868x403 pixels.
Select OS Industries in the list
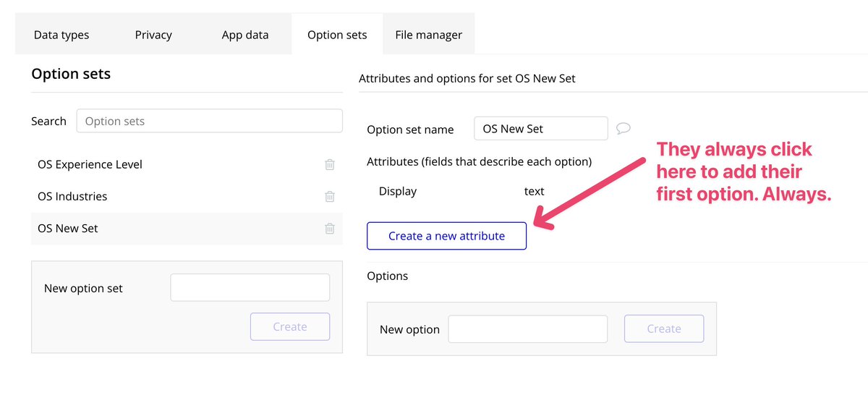pyautogui.click(x=187, y=196)
